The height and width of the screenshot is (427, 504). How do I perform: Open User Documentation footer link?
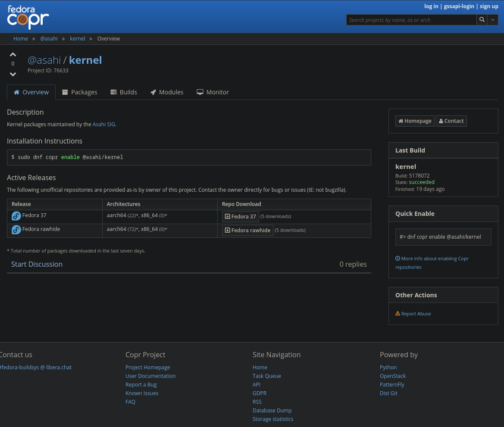150,376
